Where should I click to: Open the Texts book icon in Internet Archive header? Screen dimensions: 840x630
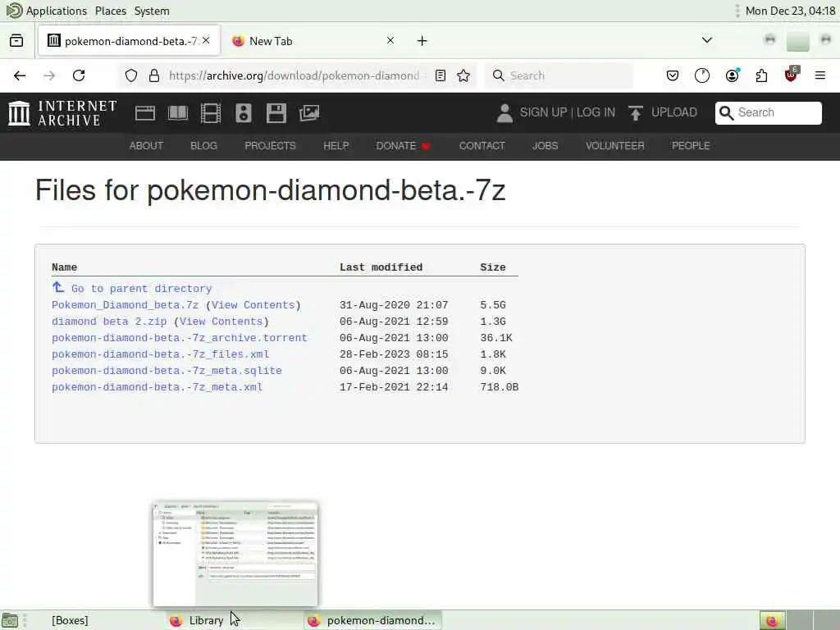point(178,113)
